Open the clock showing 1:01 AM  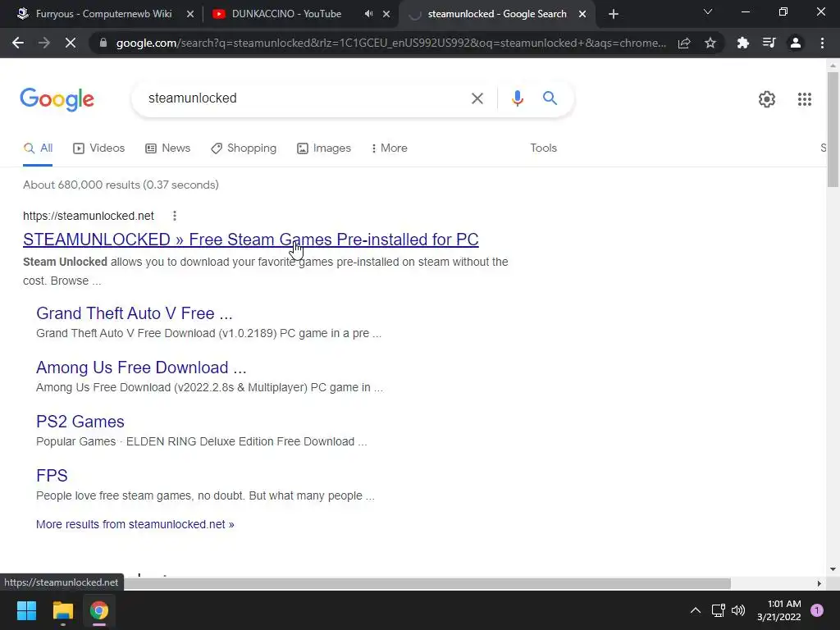[779, 610]
